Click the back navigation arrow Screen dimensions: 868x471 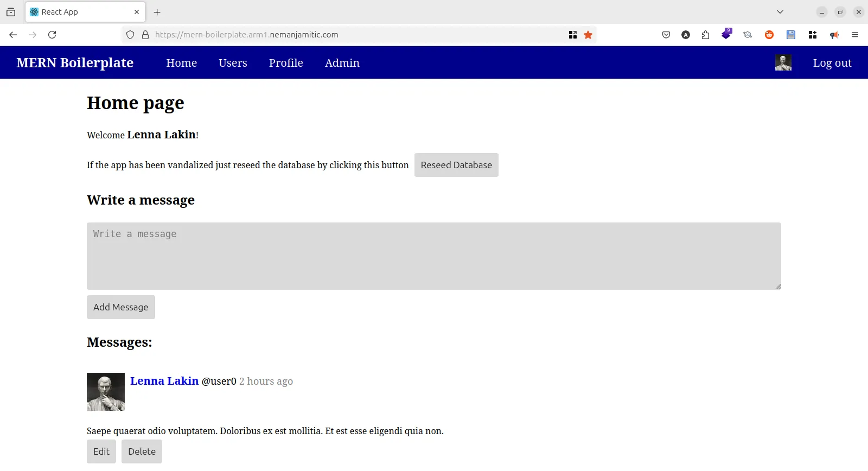[13, 35]
